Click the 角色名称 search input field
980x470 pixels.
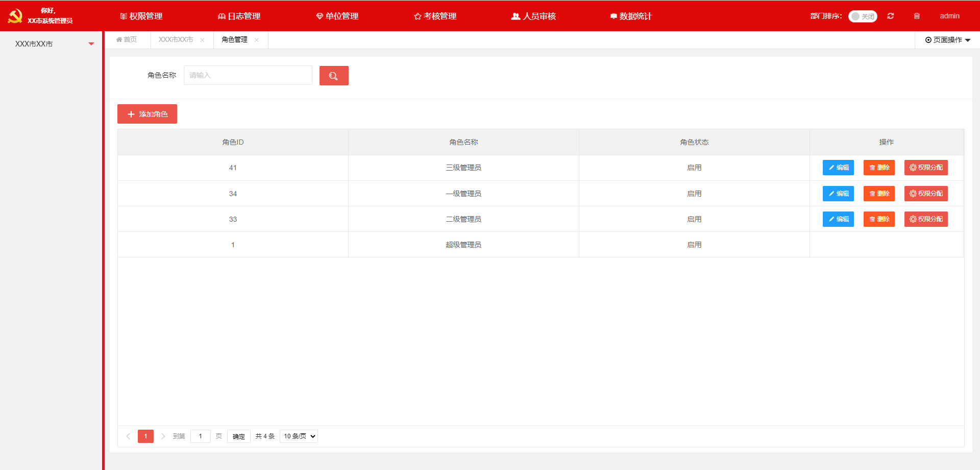click(x=248, y=76)
